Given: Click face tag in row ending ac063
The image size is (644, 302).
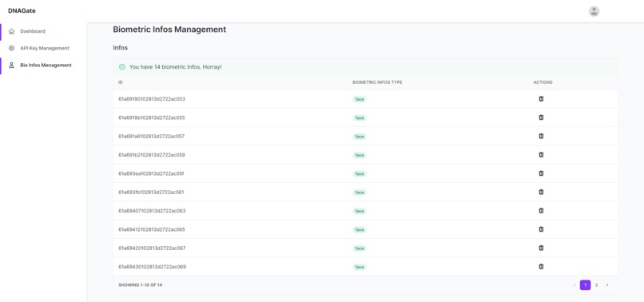Looking at the screenshot, I should point(360,211).
